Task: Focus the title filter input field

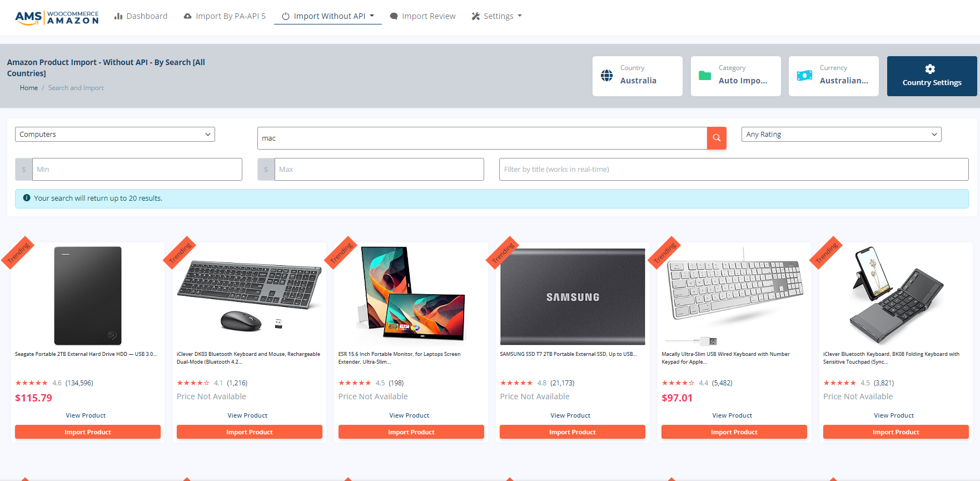Action: click(x=734, y=170)
